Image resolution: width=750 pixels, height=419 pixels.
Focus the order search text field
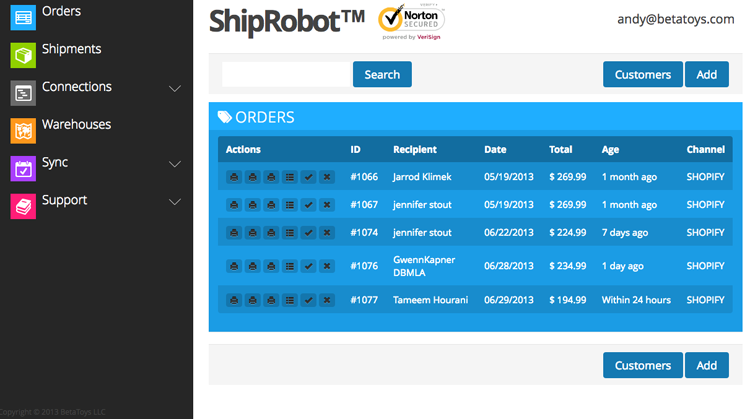286,74
